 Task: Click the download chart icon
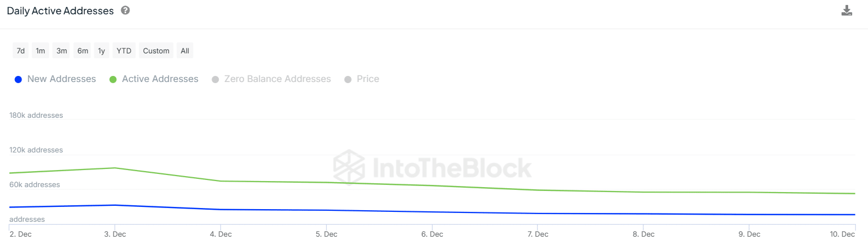[847, 10]
